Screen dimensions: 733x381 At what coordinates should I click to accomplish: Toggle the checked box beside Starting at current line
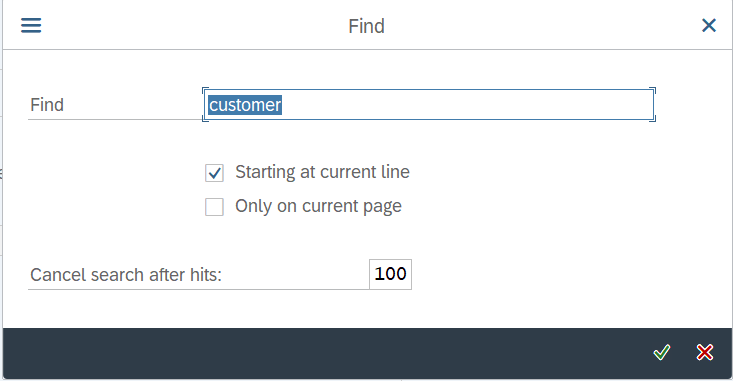pos(214,173)
